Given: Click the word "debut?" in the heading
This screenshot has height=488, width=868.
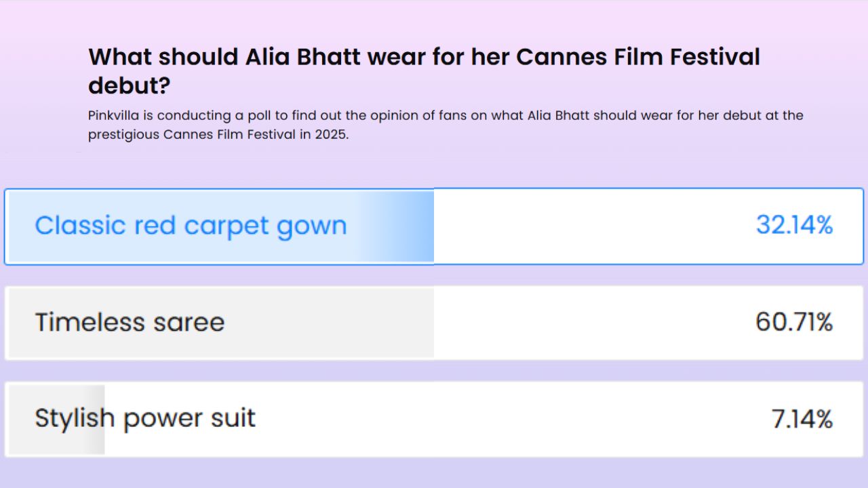Looking at the screenshot, I should coord(129,86).
